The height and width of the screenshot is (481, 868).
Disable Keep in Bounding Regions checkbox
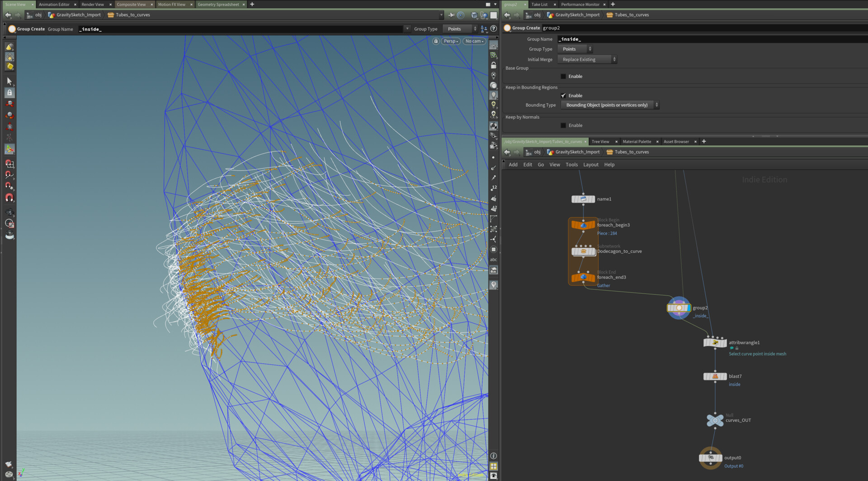[x=563, y=96]
